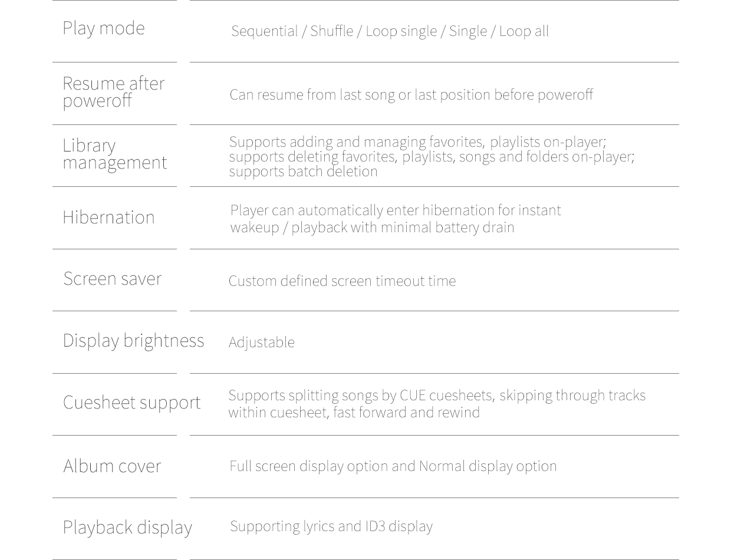This screenshot has height=560, width=731.
Task: Click "Loop all" in the play mode list
Action: click(x=523, y=31)
